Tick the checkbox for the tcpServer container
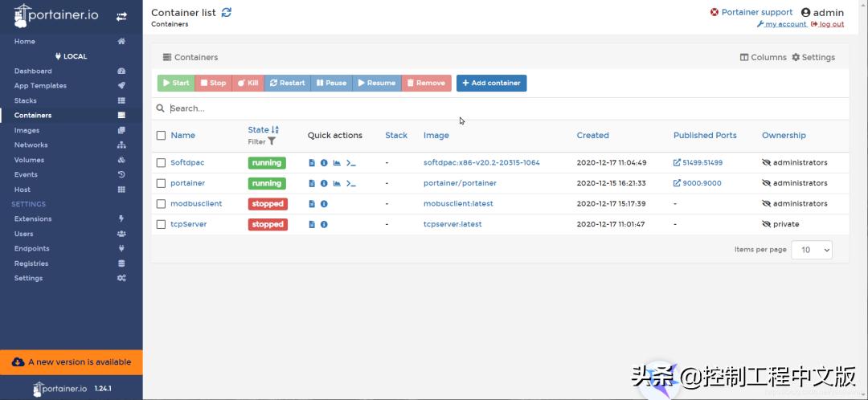The height and width of the screenshot is (400, 868). [x=161, y=225]
